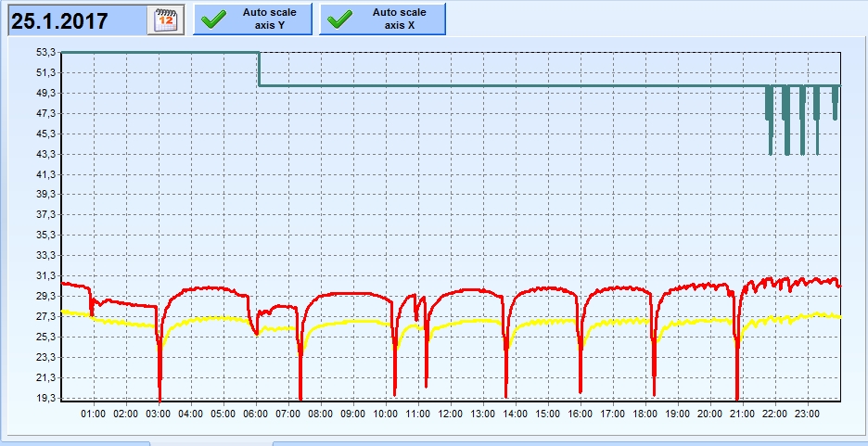Click the yellow curve's dip near 21:00

coord(737,338)
